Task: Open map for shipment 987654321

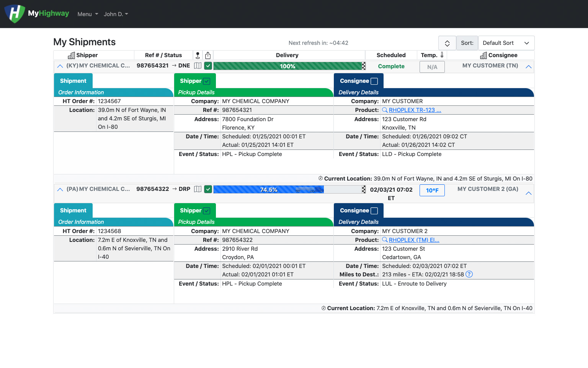Action: coord(198,66)
